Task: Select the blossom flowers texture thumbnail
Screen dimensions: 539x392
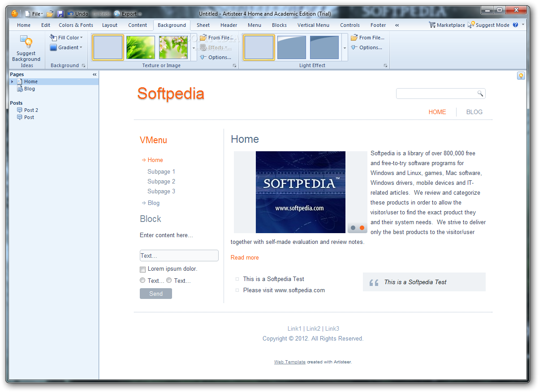Action: coord(173,47)
